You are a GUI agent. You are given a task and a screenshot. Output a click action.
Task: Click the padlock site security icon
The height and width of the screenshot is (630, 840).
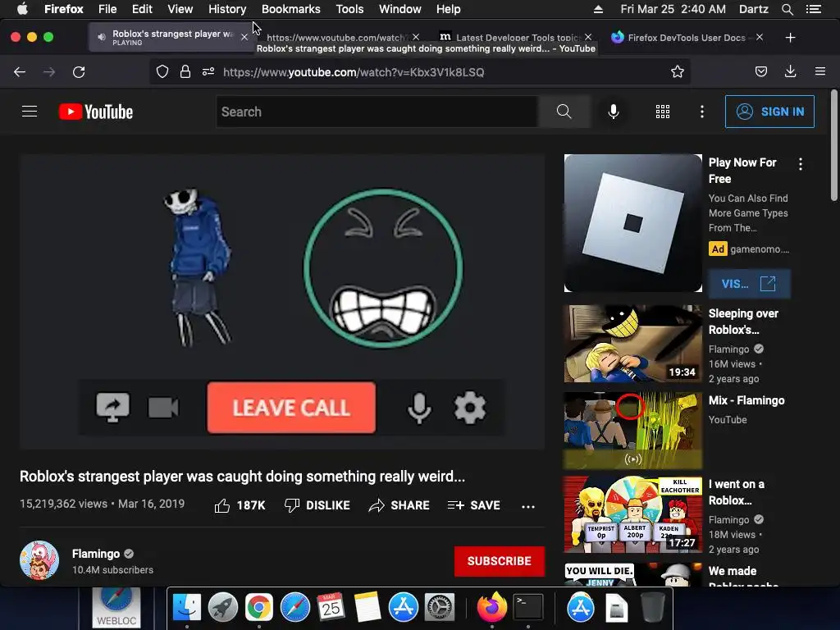185,72
